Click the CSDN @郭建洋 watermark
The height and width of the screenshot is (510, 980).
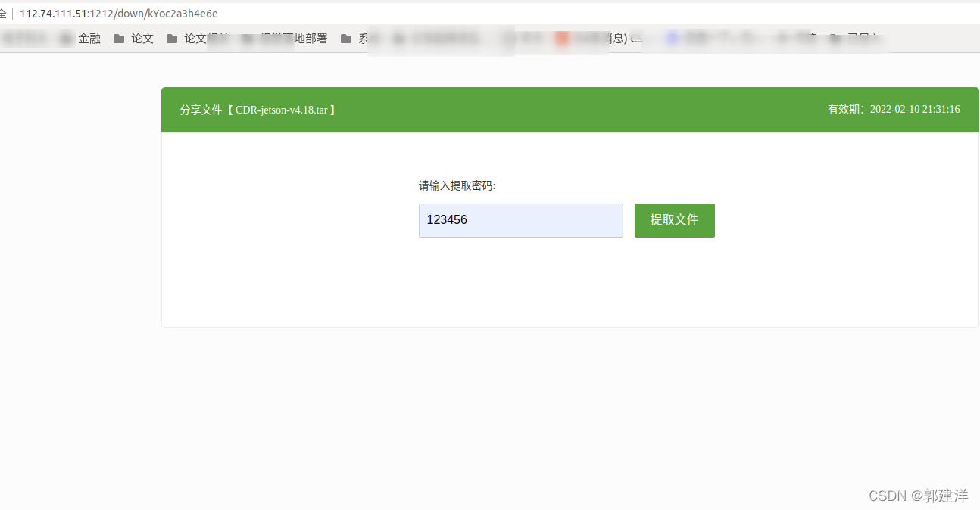coord(920,496)
